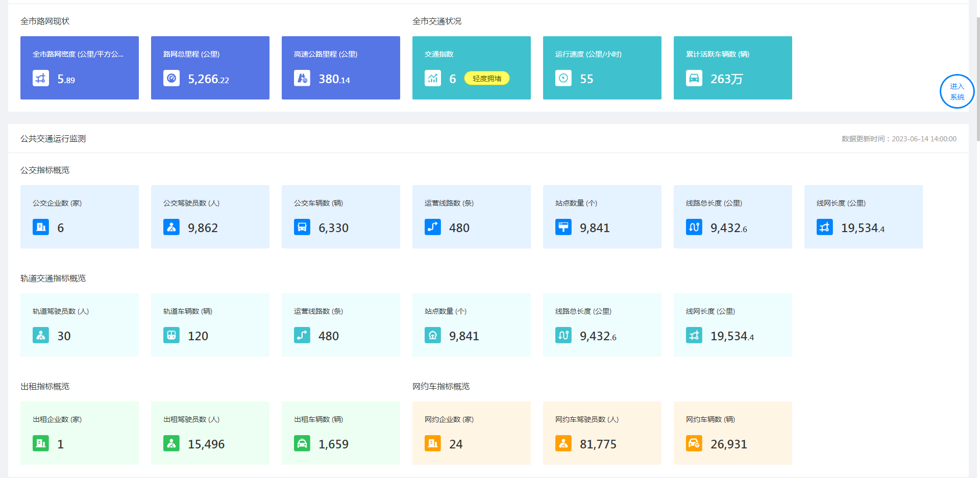Viewport: 980px width, 478px height.
Task: Click the 路网总里程 gauge icon
Action: (171, 79)
